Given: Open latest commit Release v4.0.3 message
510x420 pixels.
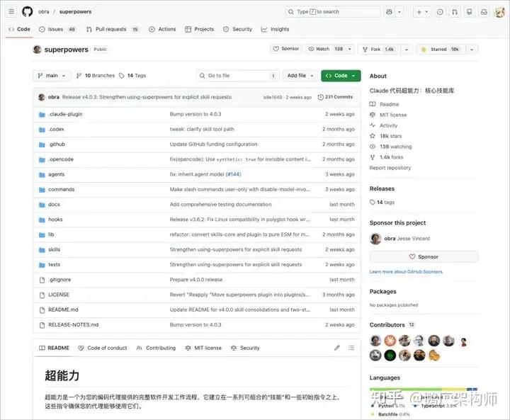Looking at the screenshot, I should [x=147, y=97].
